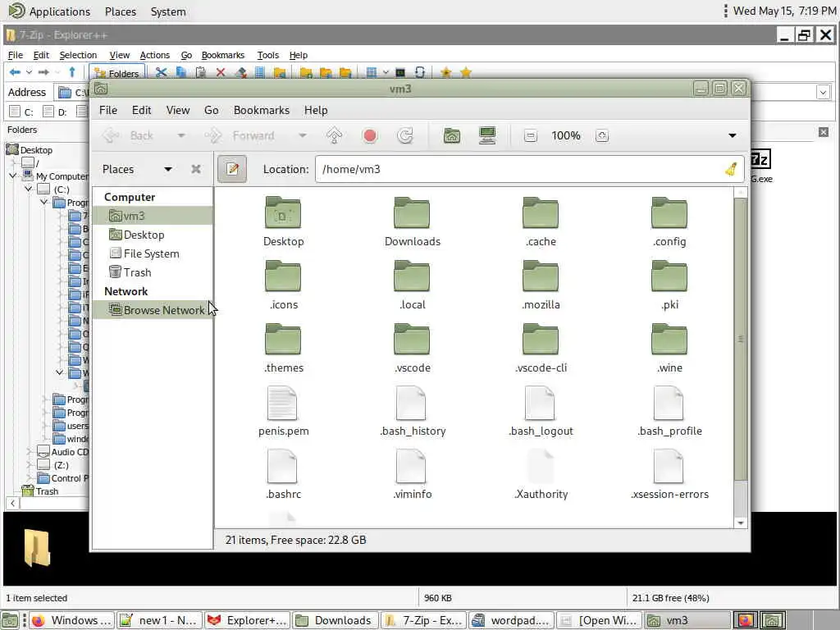
Task: Close the Places side pane
Action: tap(196, 169)
